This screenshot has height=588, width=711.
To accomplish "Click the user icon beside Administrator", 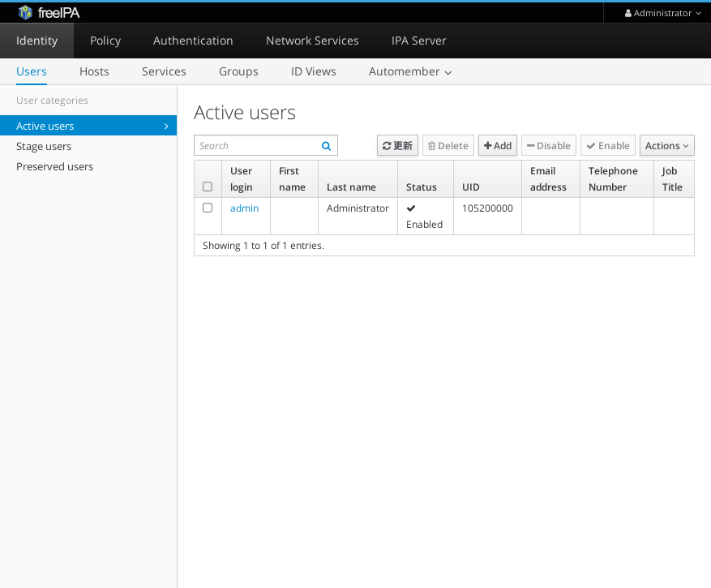I will (x=628, y=13).
